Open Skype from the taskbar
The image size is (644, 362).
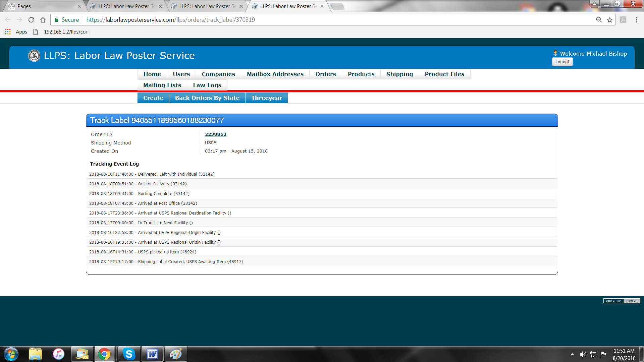129,354
